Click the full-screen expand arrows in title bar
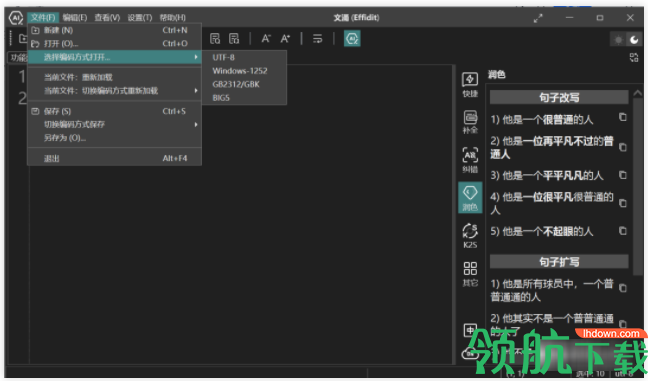Screen dimensions: 648x381 [x=538, y=18]
